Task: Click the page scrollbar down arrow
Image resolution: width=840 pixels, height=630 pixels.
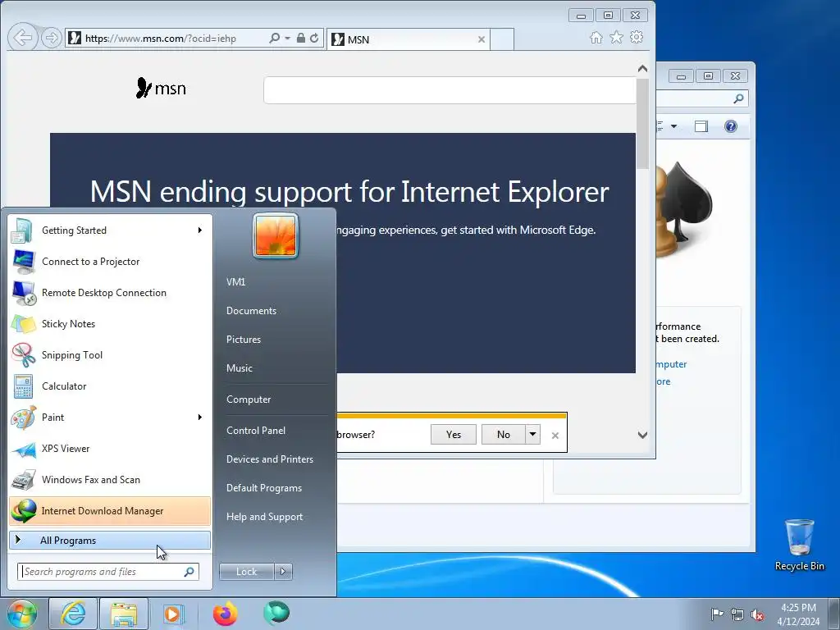Action: click(x=642, y=435)
